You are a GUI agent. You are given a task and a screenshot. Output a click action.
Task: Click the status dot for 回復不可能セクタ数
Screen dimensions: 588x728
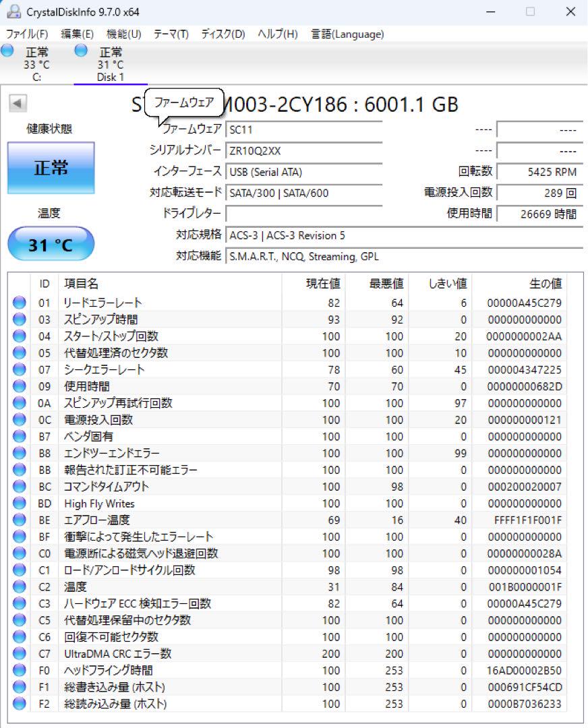coord(20,637)
